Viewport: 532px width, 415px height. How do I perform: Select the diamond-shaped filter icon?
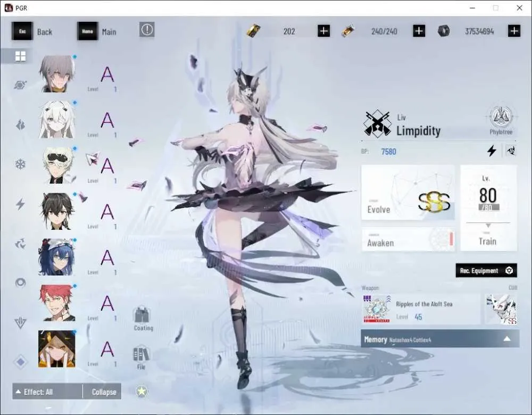tap(20, 362)
